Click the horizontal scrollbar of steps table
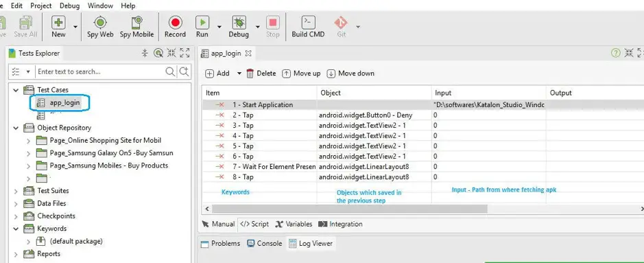 (349, 209)
